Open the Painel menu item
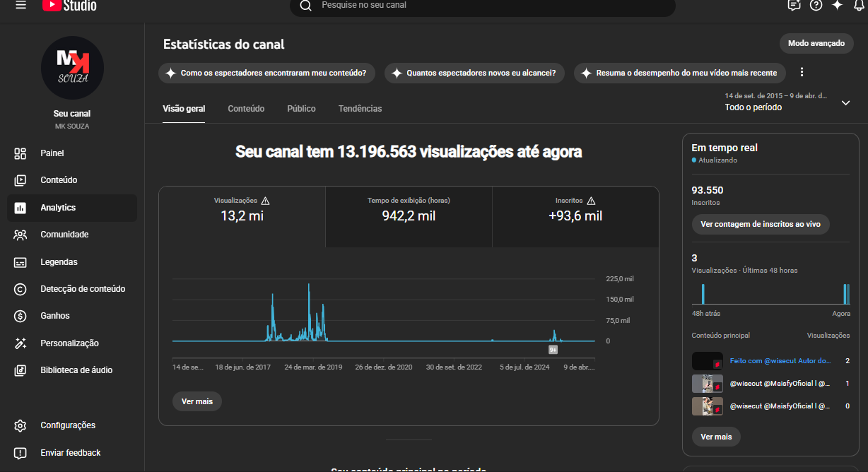 point(72,153)
